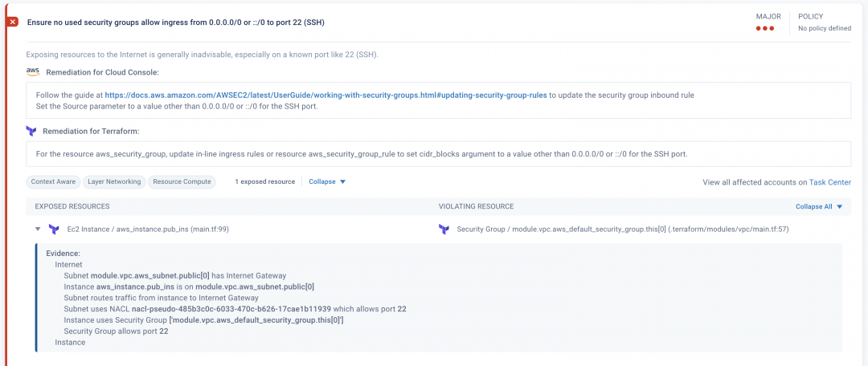Image resolution: width=868 pixels, height=366 pixels.
Task: Click the 'Instance aws_instance.pub_ins is on' line
Action: [190, 287]
